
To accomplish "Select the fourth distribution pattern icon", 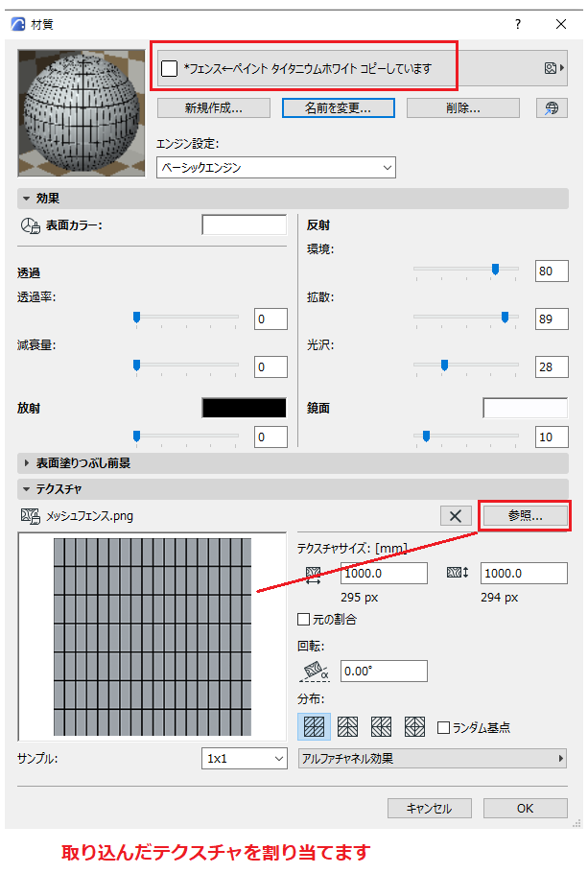I will (x=414, y=726).
